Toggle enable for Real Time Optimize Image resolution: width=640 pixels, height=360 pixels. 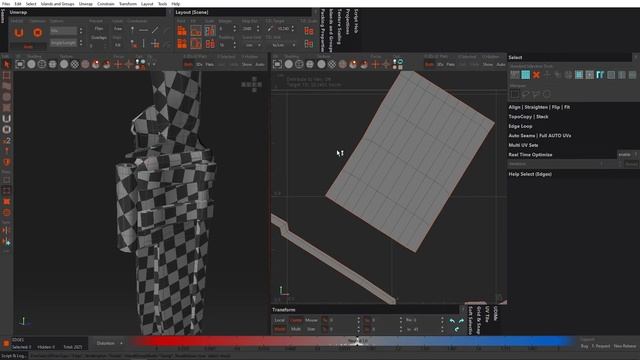624,155
